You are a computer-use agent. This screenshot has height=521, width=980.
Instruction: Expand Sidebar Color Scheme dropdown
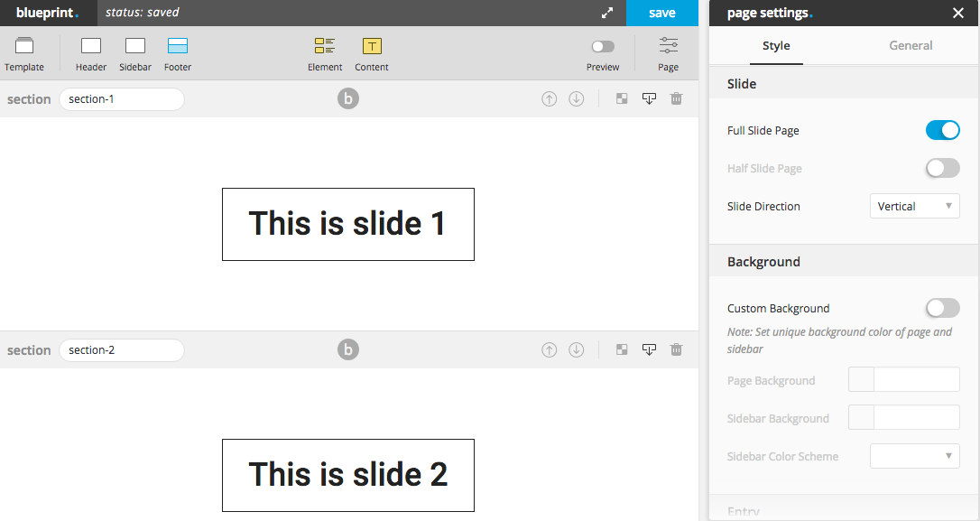(x=914, y=456)
